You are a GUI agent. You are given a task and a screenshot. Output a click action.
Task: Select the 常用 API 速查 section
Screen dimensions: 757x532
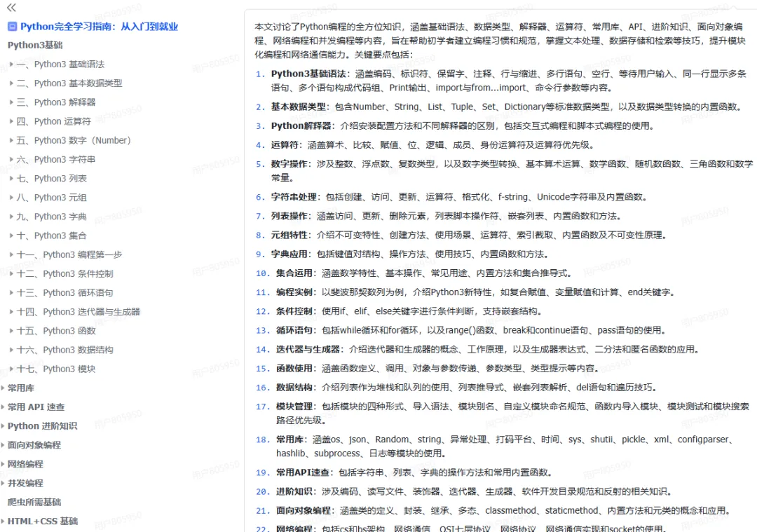pyautogui.click(x=36, y=407)
